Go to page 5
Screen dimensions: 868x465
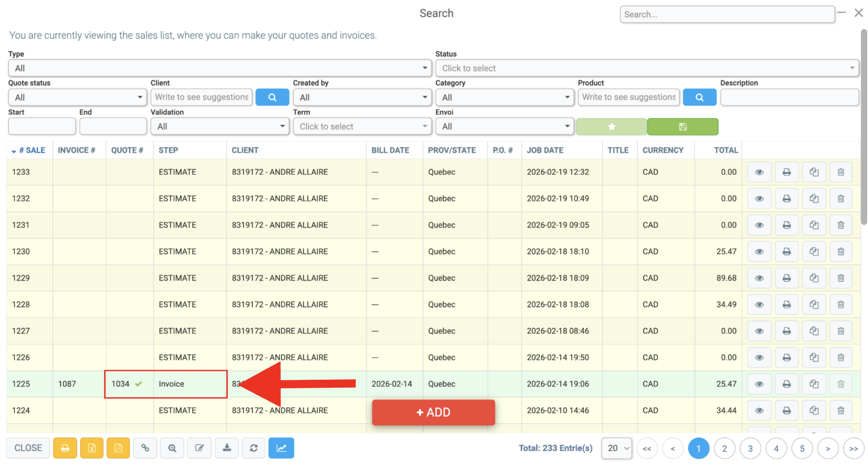pyautogui.click(x=802, y=448)
